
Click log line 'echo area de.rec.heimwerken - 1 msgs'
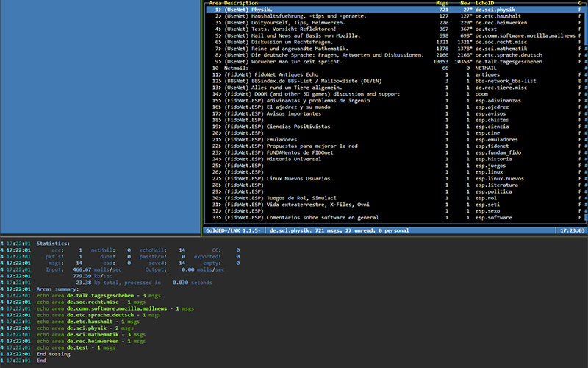pos(91,341)
